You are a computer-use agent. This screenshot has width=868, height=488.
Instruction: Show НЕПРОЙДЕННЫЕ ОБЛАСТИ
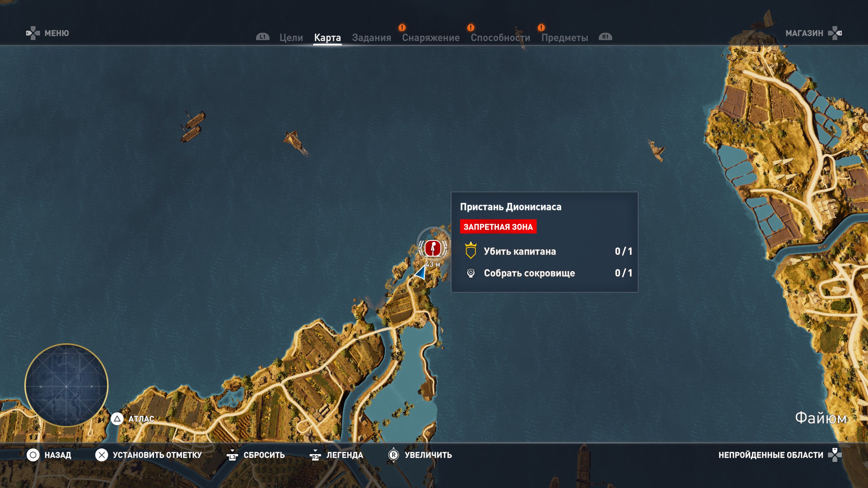click(x=771, y=455)
